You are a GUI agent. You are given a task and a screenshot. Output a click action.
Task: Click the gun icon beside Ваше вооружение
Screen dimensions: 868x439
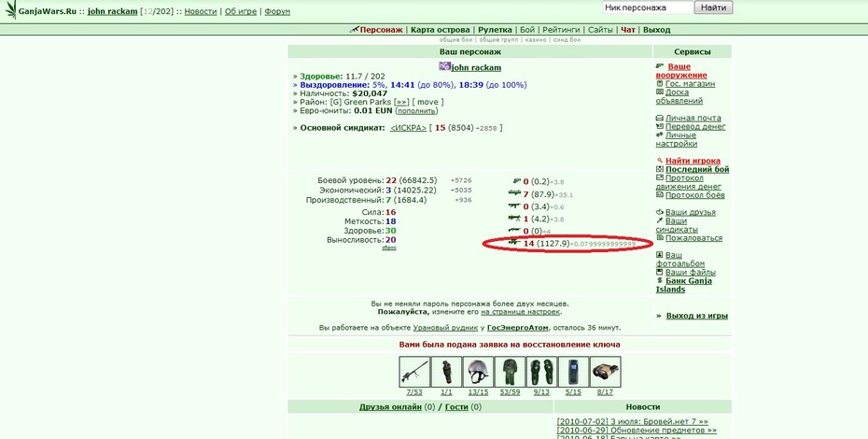pyautogui.click(x=660, y=66)
